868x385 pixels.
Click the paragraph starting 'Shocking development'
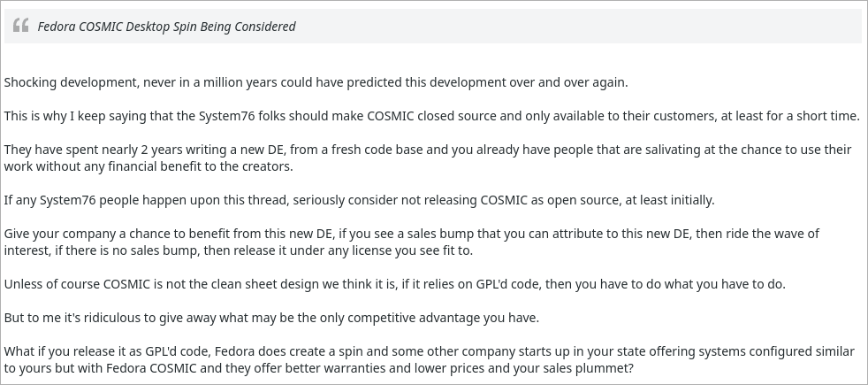click(316, 82)
